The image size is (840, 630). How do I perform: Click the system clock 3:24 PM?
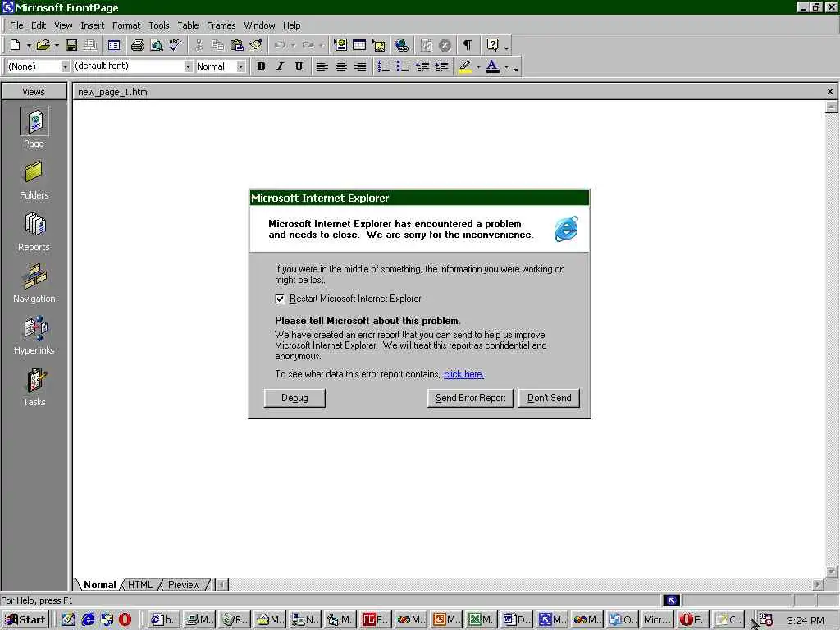point(806,620)
